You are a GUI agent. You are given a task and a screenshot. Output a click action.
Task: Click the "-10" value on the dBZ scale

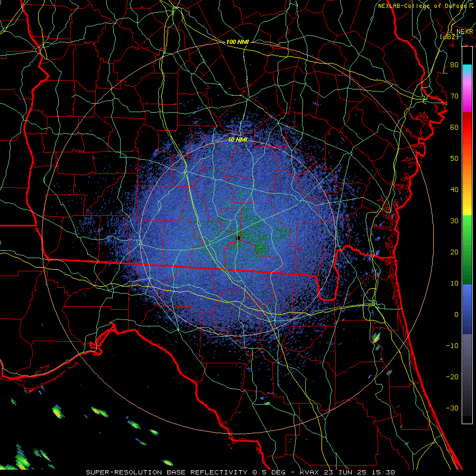pyautogui.click(x=452, y=346)
